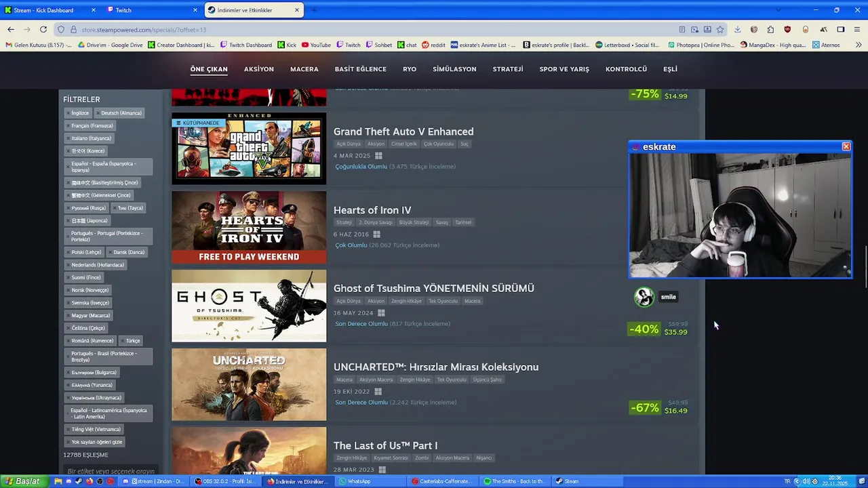Switch to the Twitch browser tab

153,10
